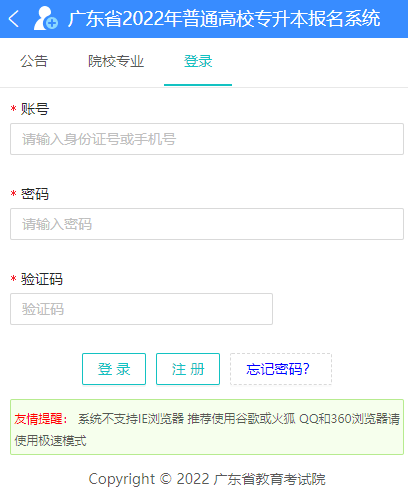This screenshot has width=408, height=497.
Task: Submit with the 登 录 button
Action: click(x=114, y=369)
